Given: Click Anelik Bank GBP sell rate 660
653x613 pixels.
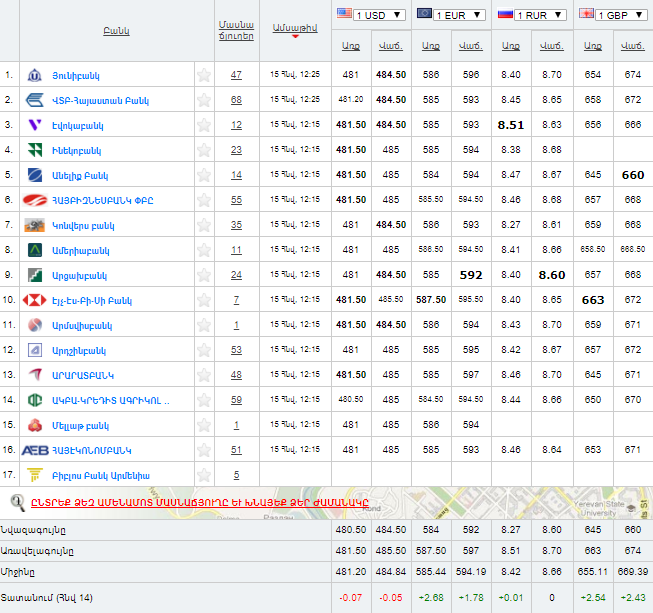Looking at the screenshot, I should [x=633, y=175].
